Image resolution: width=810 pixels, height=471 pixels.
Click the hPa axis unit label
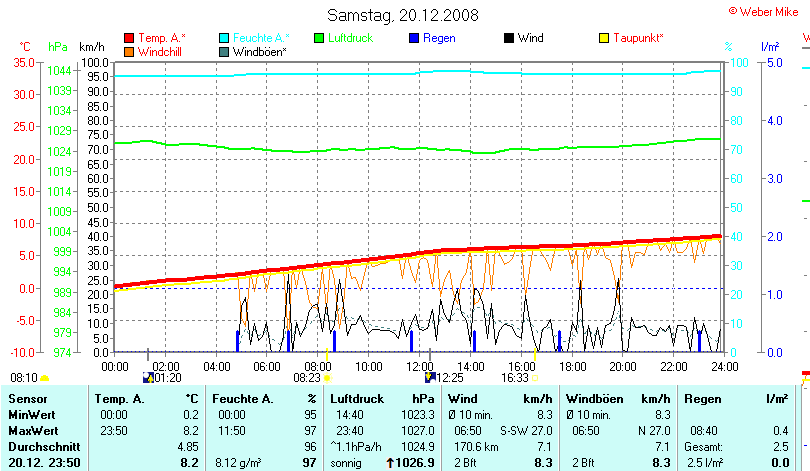point(58,47)
